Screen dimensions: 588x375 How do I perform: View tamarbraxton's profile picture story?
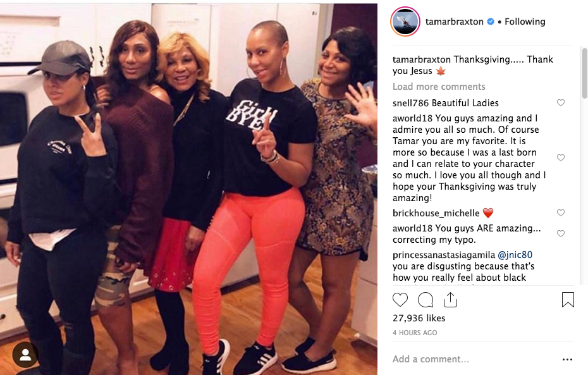[405, 22]
